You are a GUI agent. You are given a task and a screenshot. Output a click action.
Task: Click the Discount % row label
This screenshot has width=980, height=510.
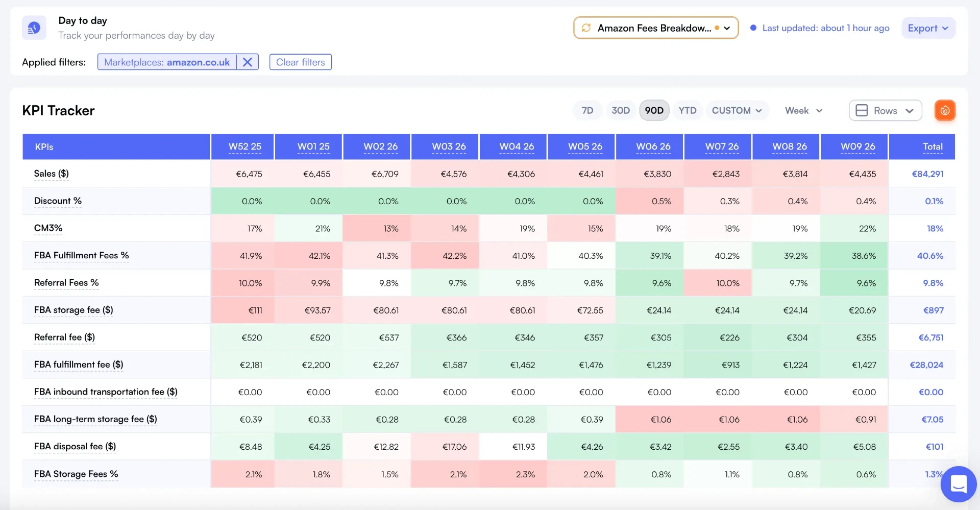[x=58, y=201]
